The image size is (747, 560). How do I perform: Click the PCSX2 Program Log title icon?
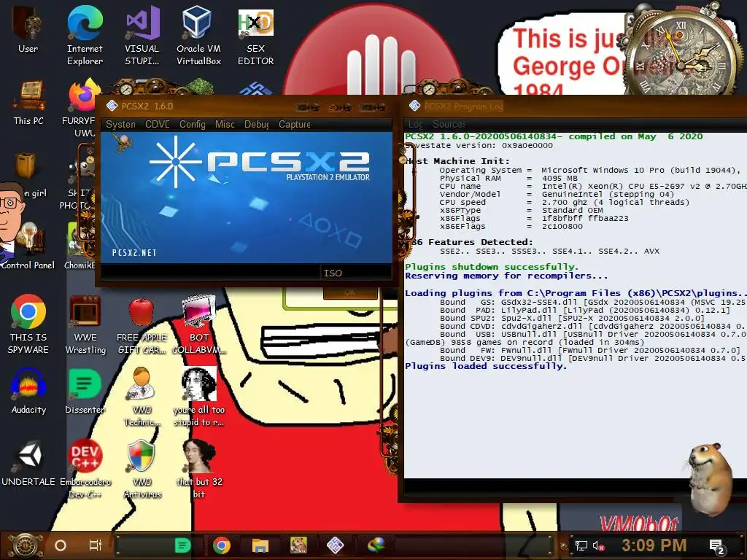[414, 106]
